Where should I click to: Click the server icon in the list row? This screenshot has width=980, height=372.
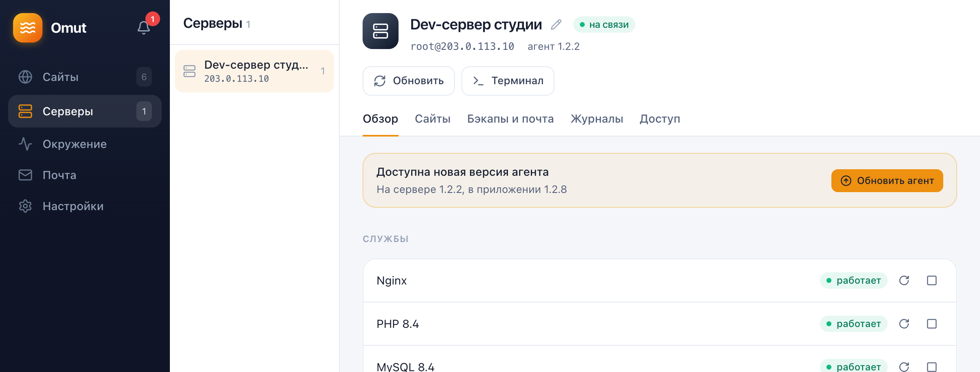(x=189, y=71)
